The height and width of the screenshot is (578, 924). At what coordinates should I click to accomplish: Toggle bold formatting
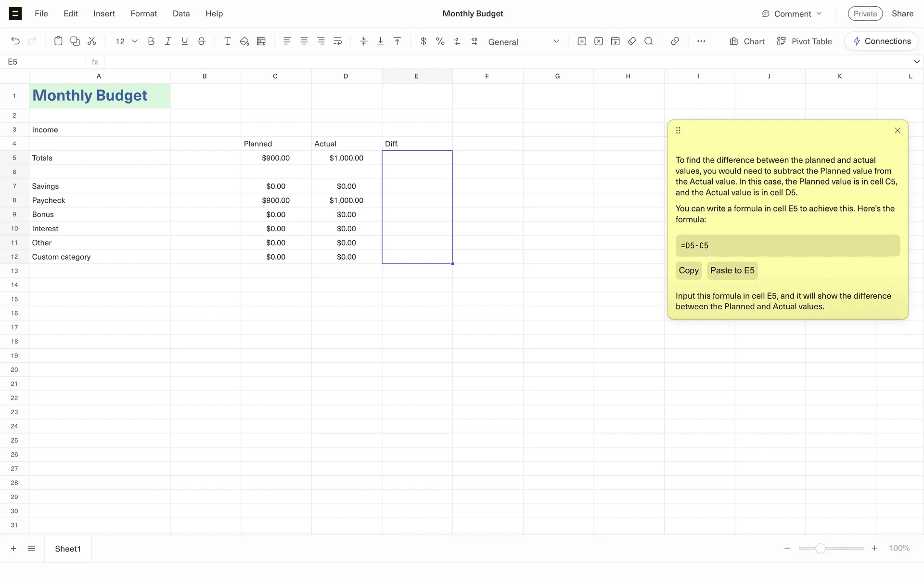click(x=151, y=41)
